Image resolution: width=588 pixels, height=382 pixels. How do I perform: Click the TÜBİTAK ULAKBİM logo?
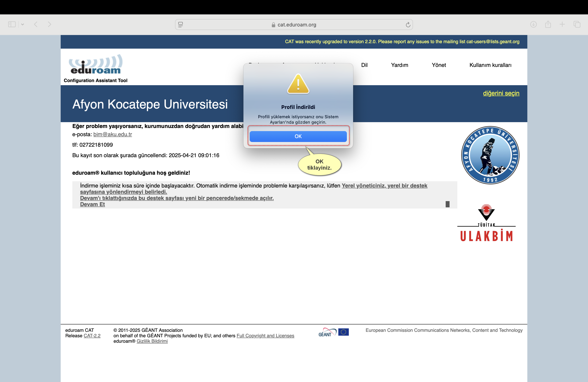[x=486, y=223]
